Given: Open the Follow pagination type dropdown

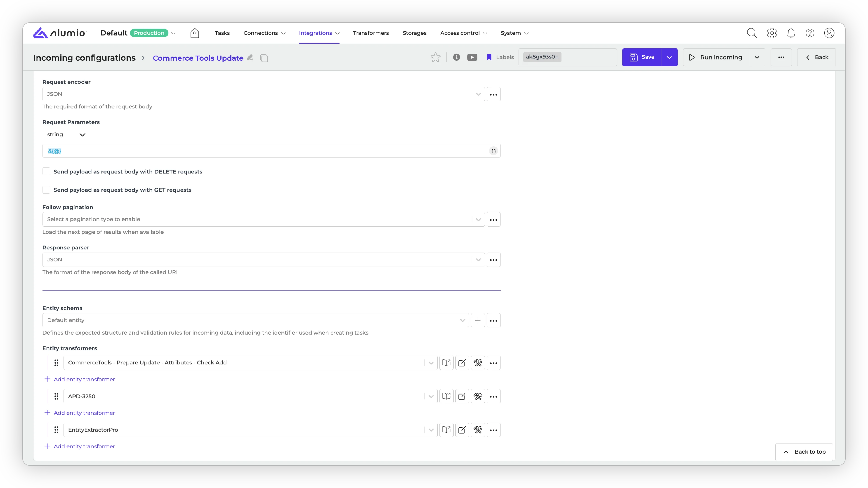Looking at the screenshot, I should click(x=264, y=219).
